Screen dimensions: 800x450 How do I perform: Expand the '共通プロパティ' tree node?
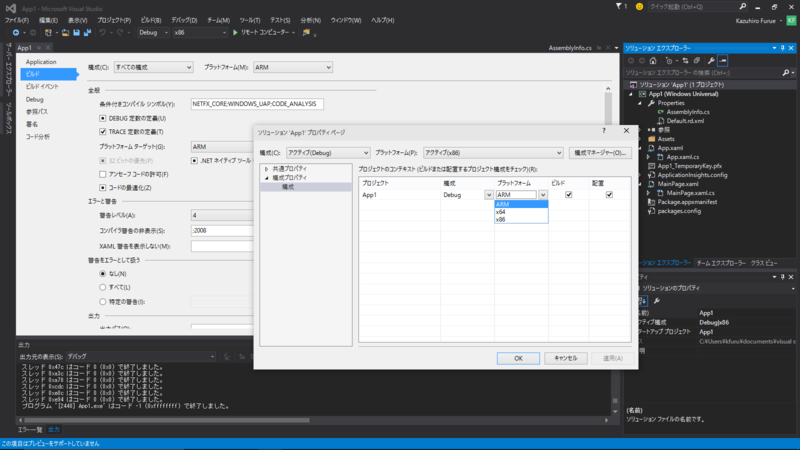tap(266, 169)
